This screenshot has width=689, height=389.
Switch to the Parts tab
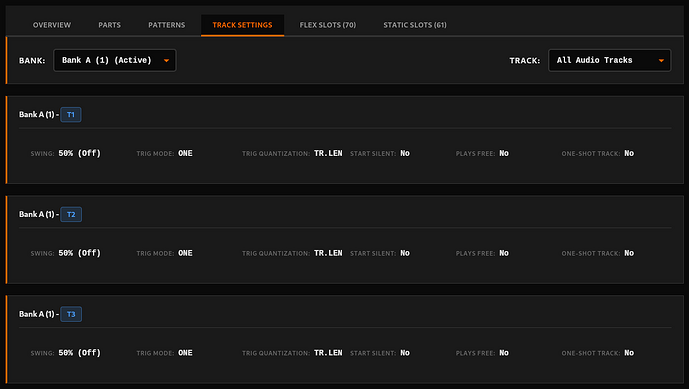109,25
